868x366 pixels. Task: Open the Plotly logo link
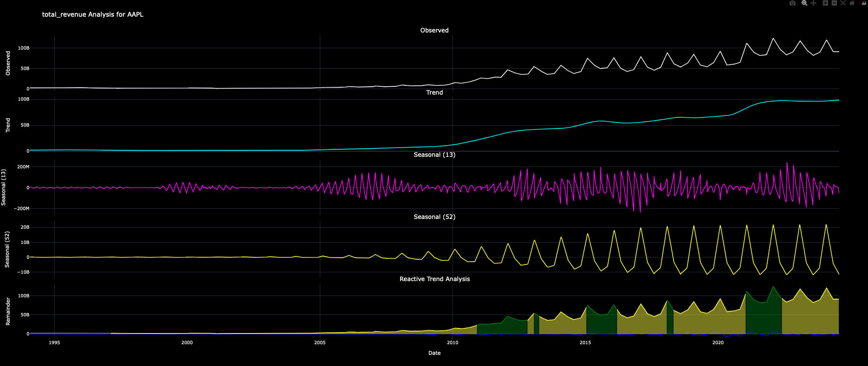point(864,3)
